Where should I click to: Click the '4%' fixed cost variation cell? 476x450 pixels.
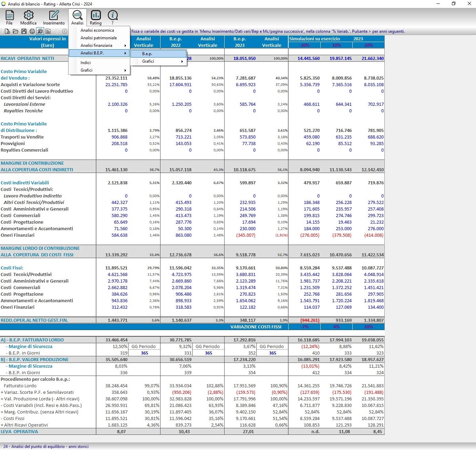click(x=337, y=327)
